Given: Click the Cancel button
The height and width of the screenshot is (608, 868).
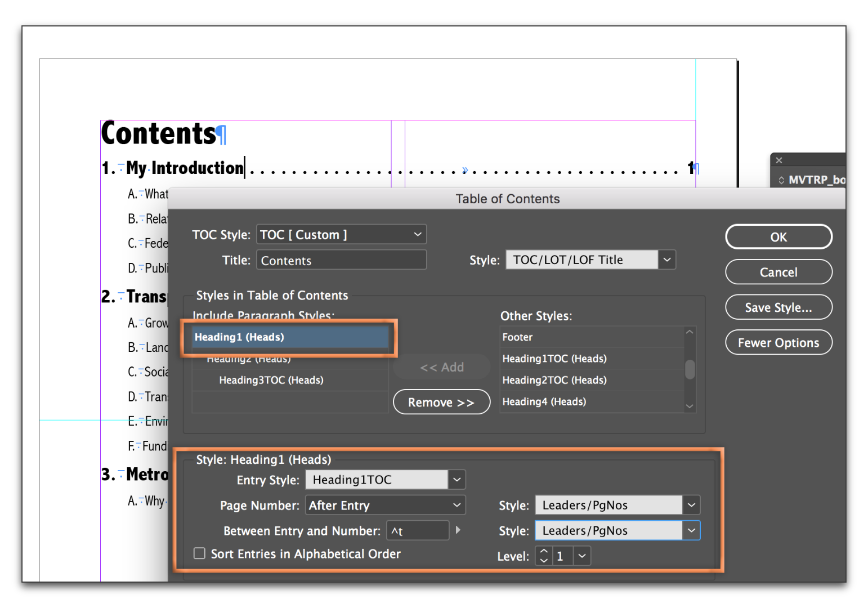Looking at the screenshot, I should point(778,272).
